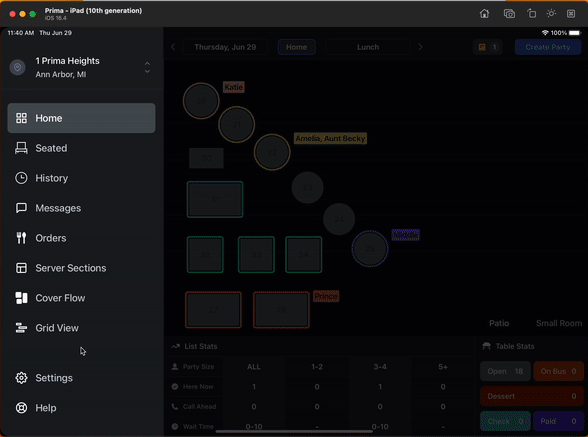Screen dimensions: 588x437
Task: Go to next shift with right chevron
Action: (x=420, y=47)
